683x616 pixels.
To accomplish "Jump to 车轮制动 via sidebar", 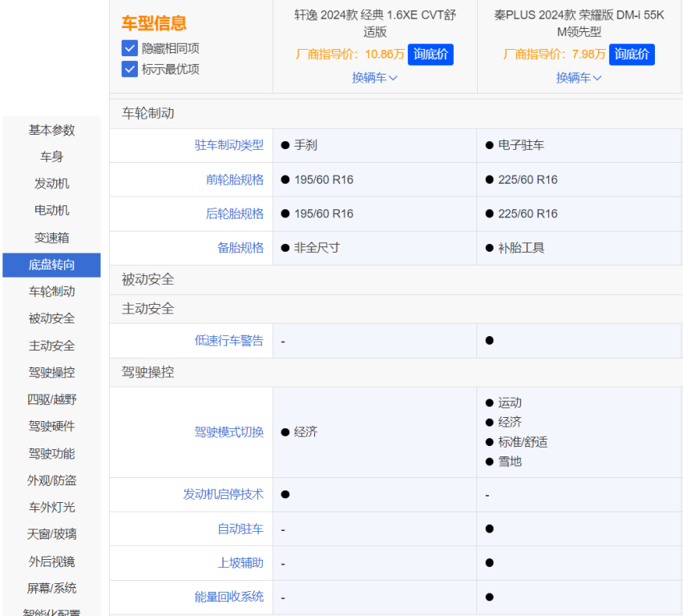I will coord(51,292).
